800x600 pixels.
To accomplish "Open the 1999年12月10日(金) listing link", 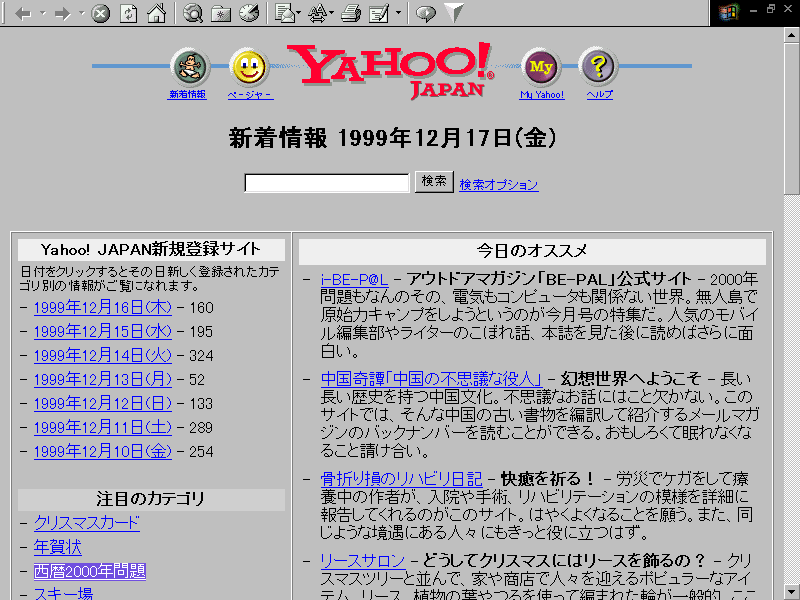I will (103, 452).
